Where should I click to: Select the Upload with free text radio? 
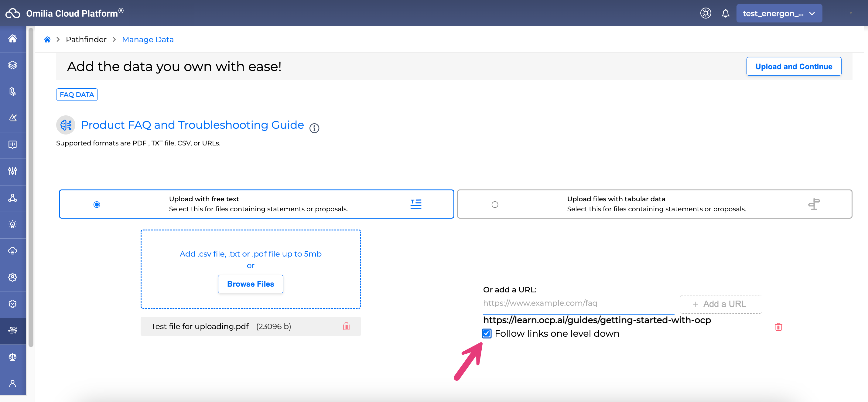click(x=97, y=205)
